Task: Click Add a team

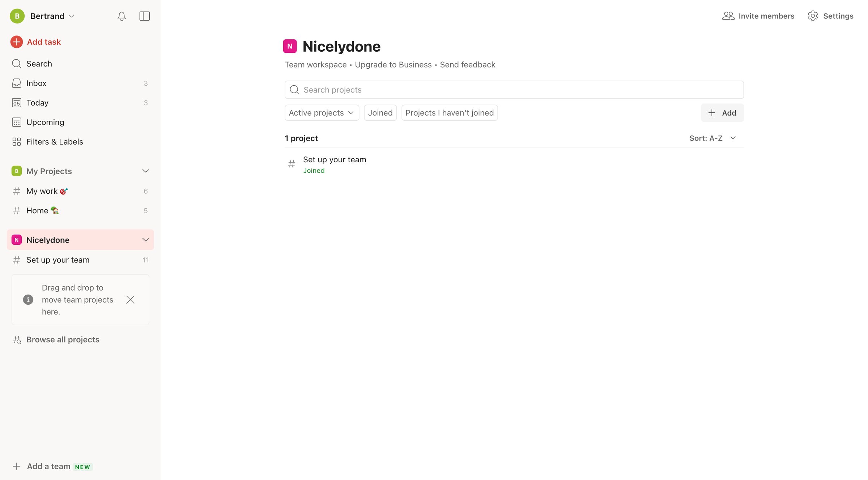Action: click(x=53, y=466)
